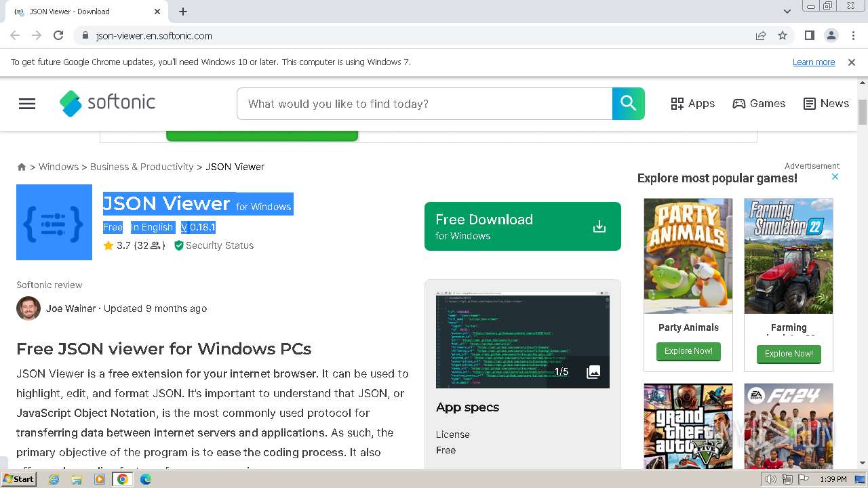Click the Learn more link
The width and height of the screenshot is (868, 488).
click(x=814, y=62)
